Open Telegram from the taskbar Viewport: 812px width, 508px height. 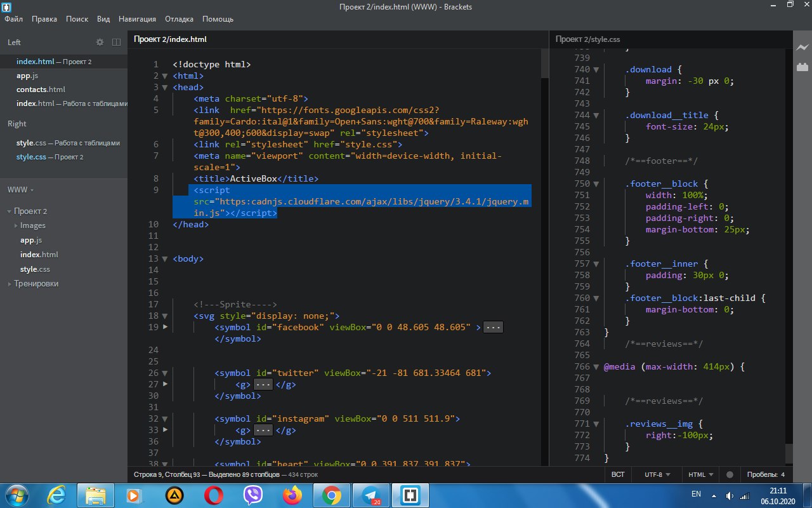pyautogui.click(x=370, y=495)
